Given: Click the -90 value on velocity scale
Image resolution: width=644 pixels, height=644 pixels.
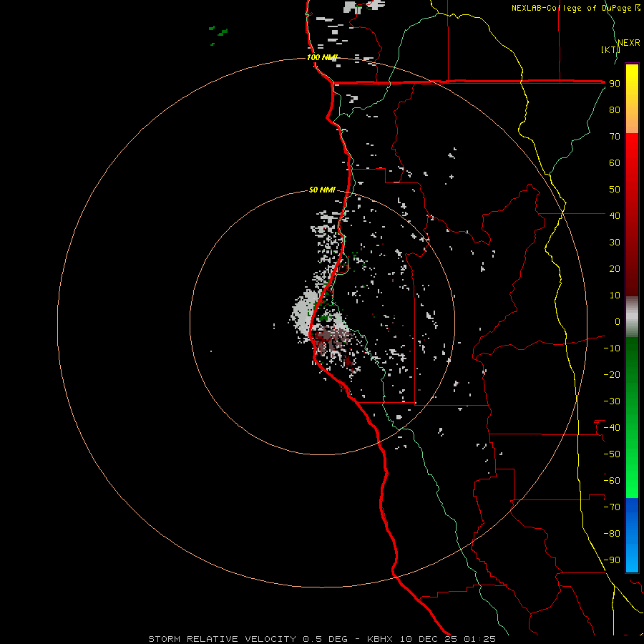Looking at the screenshot, I should click(612, 560).
